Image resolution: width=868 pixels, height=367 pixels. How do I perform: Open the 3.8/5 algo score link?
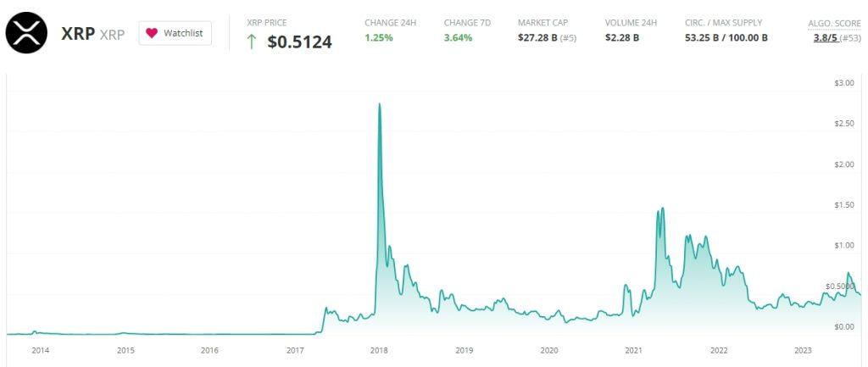[821, 38]
